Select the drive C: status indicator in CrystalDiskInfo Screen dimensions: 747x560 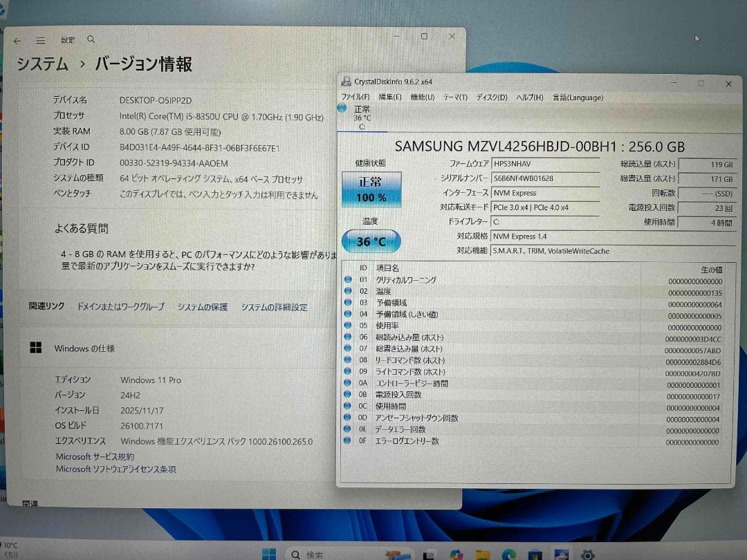tap(342, 108)
